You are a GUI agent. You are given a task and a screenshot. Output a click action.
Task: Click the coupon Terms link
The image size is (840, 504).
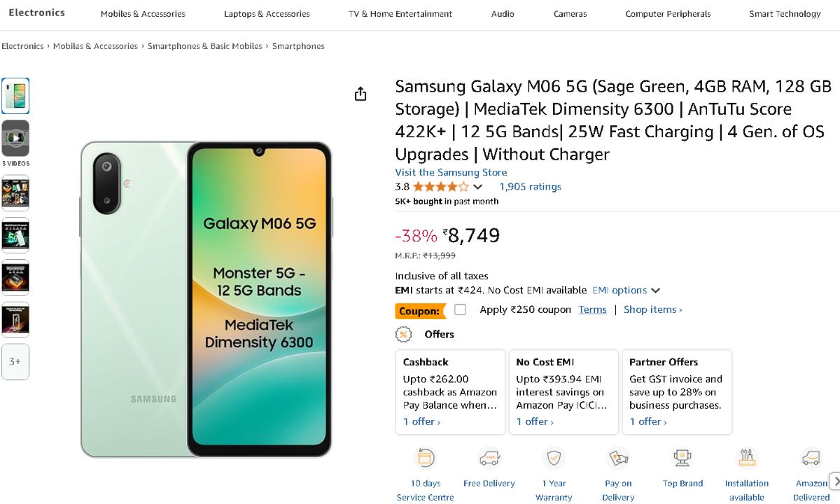point(592,309)
